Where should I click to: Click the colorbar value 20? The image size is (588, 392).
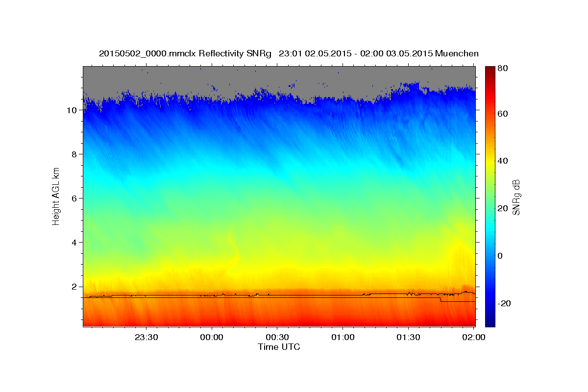click(x=503, y=208)
